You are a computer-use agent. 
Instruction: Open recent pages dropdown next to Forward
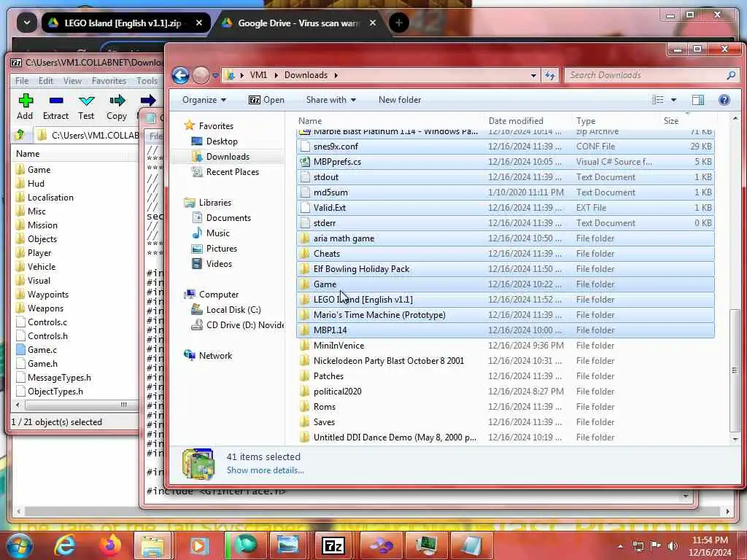pos(215,75)
